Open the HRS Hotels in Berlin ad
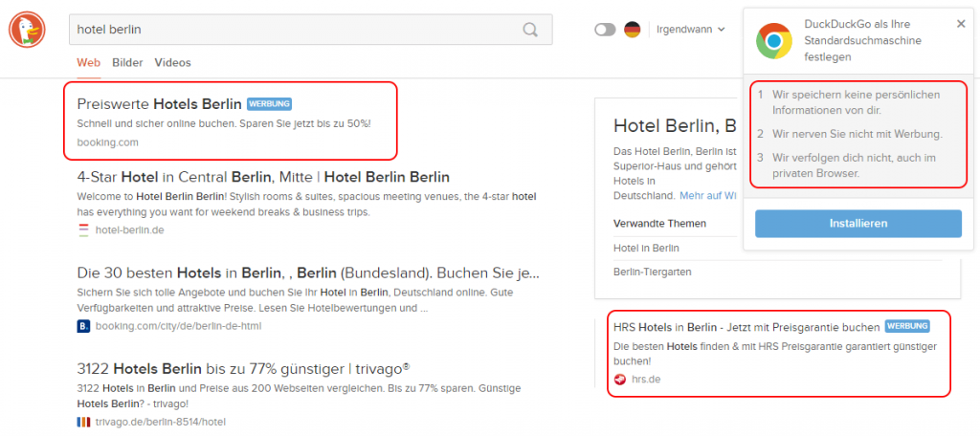This screenshot has height=436, width=980. click(x=746, y=327)
